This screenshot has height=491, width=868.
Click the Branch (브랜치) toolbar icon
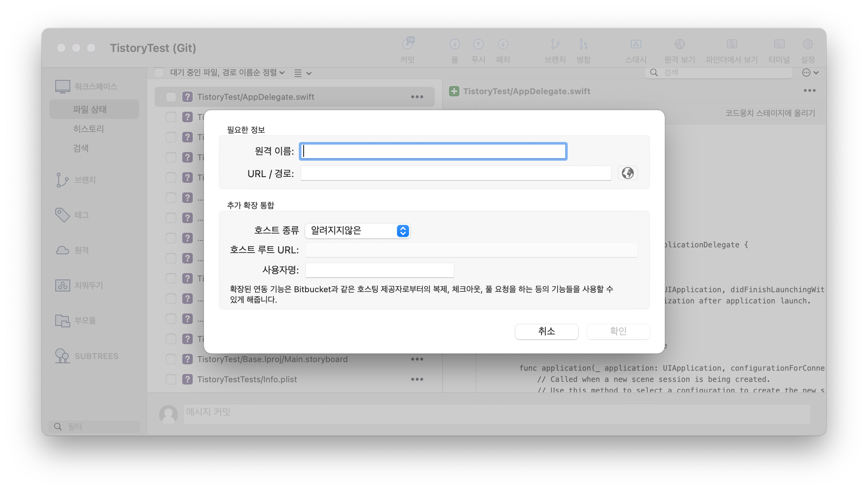click(x=555, y=45)
